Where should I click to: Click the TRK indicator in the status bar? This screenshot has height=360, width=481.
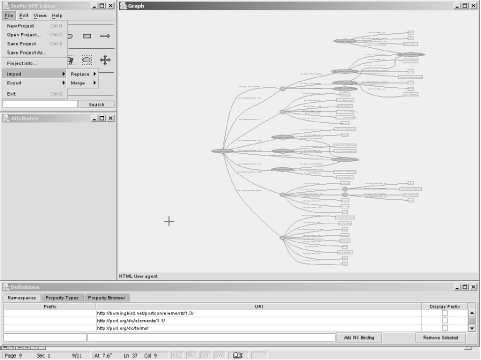click(x=191, y=356)
